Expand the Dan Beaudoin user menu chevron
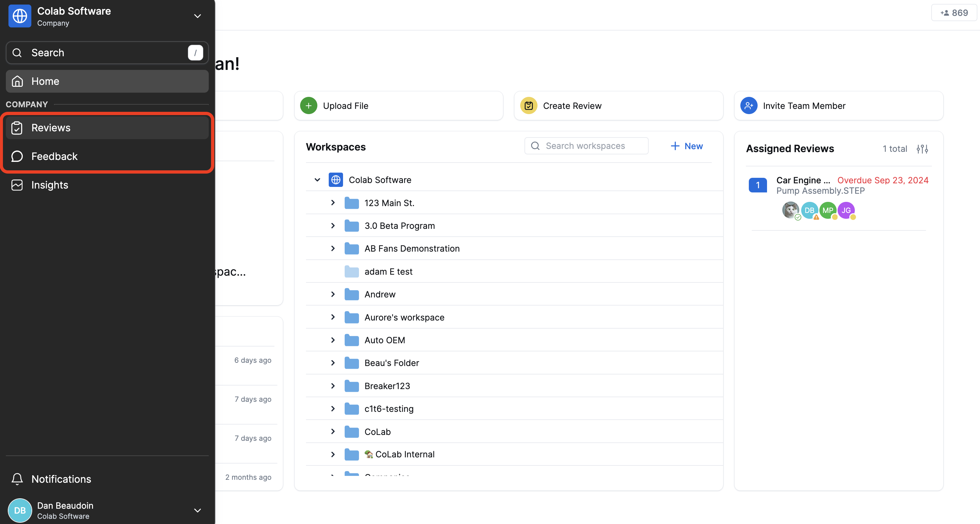 (197, 510)
